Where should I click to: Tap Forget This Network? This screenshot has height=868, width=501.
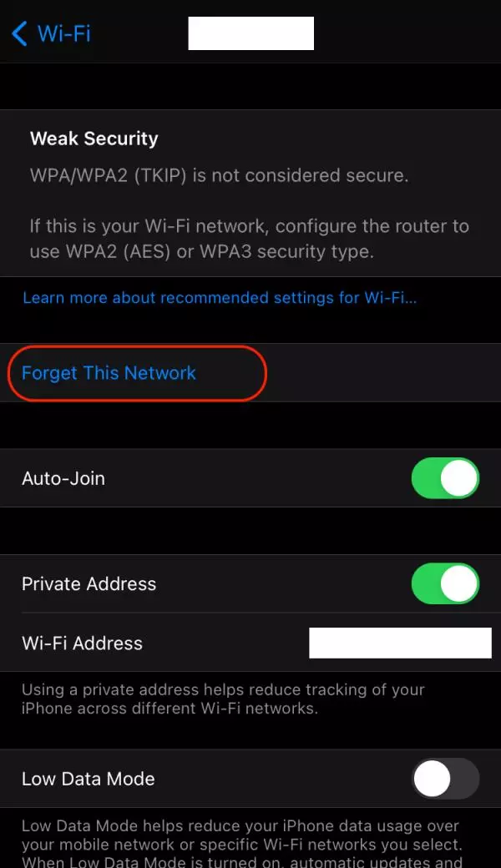coord(109,372)
